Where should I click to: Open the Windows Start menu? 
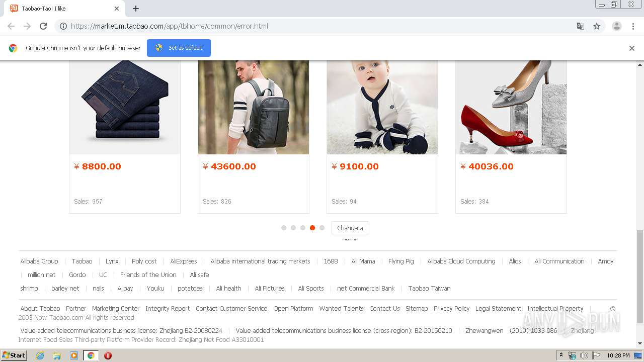(x=14, y=355)
